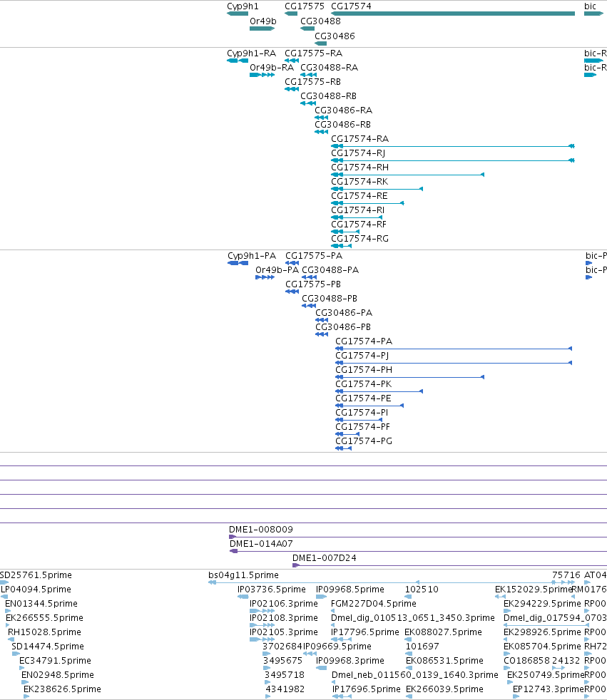
Task: Click the FGM227D04.5prime EST label
Action: coord(373,604)
